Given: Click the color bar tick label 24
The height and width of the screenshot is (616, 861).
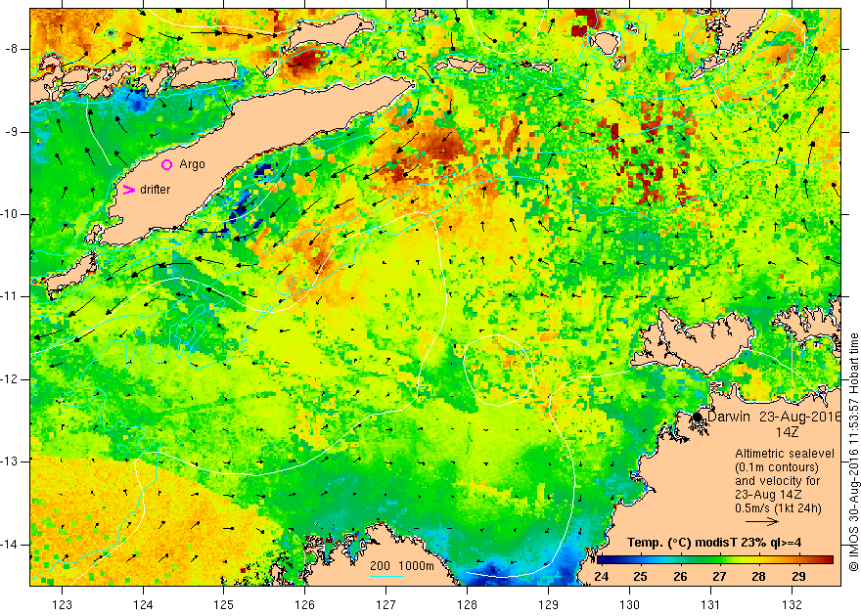Looking at the screenshot, I should pyautogui.click(x=601, y=577).
